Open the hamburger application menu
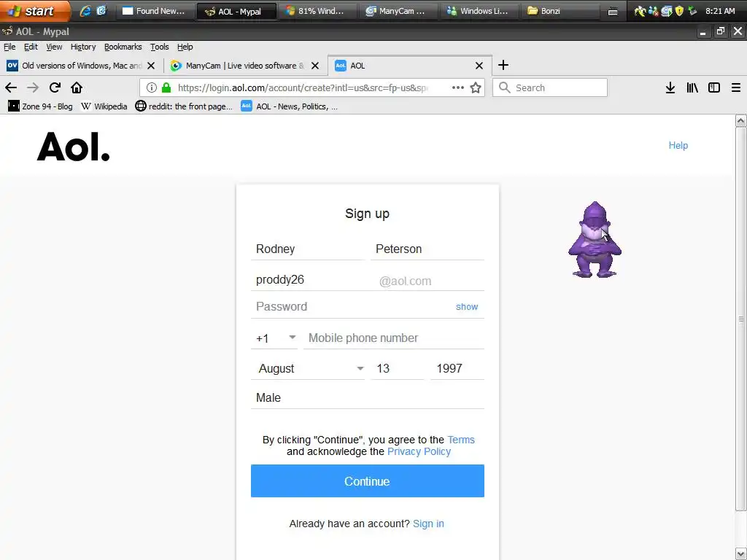 pyautogui.click(x=736, y=87)
